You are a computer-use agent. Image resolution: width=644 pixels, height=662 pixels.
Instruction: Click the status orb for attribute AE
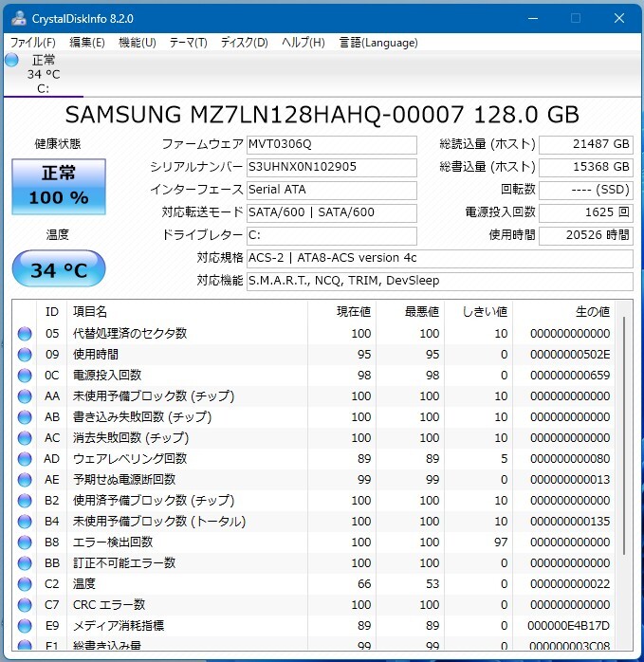pos(25,480)
